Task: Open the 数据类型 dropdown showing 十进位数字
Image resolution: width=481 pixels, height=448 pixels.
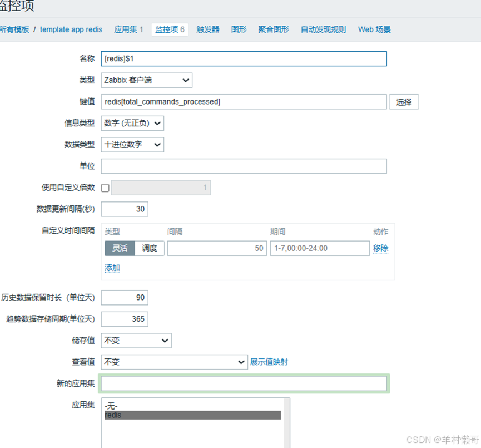Action: 132,145
